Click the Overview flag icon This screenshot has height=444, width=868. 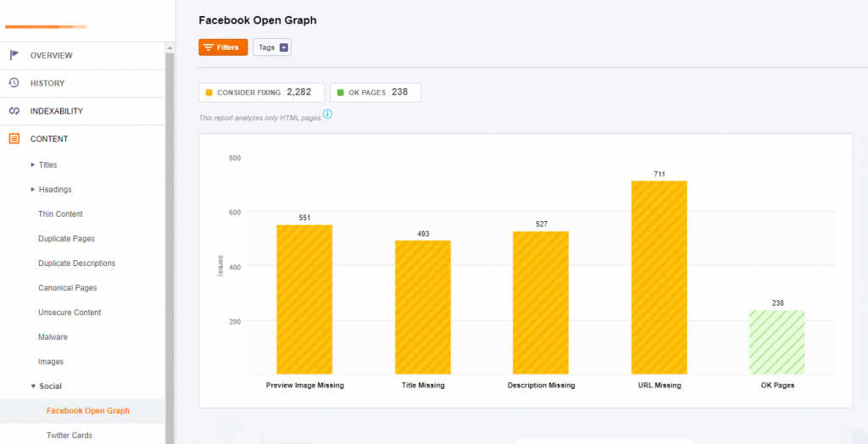(x=14, y=55)
